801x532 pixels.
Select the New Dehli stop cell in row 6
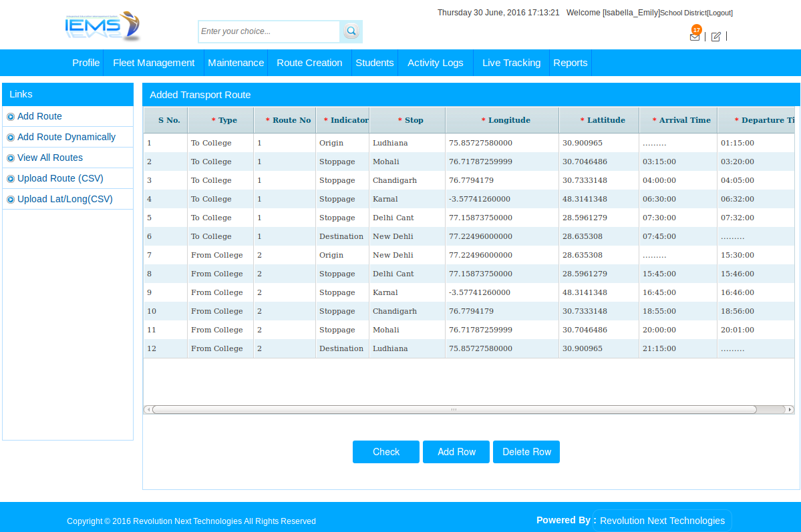pyautogui.click(x=407, y=236)
